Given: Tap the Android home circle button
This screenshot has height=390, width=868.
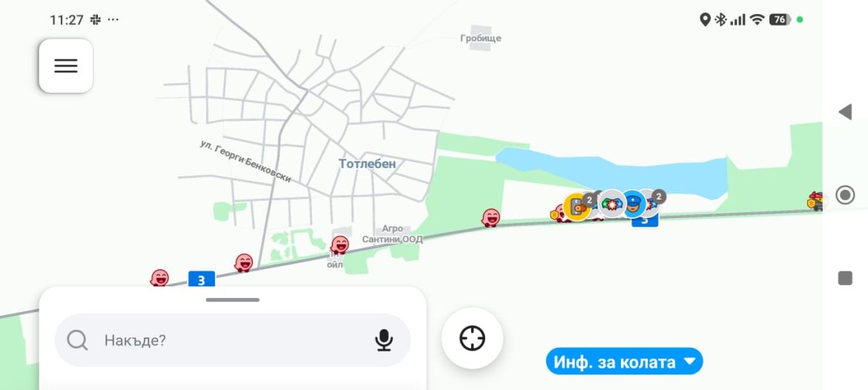Looking at the screenshot, I should (845, 195).
